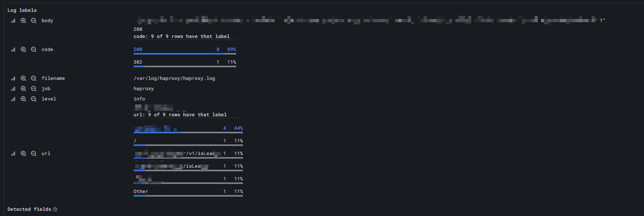Viewport: 644px width, 216px height.
Task: Filter out value of body label
Action: (x=34, y=21)
